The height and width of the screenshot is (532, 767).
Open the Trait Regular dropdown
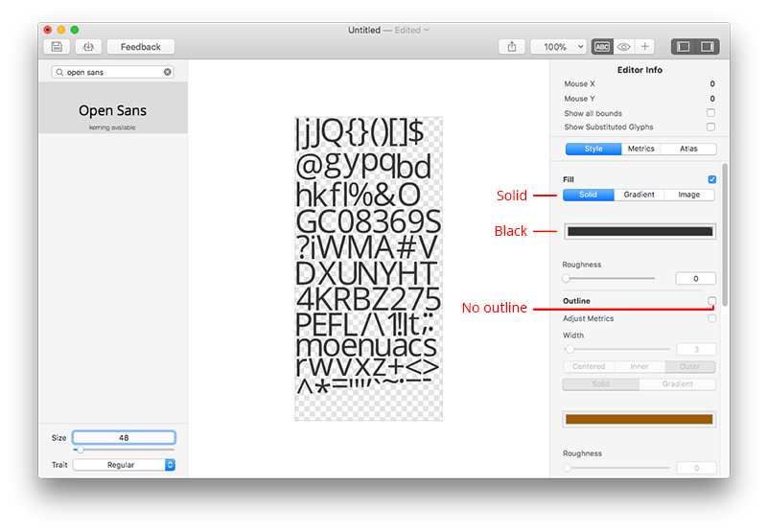coord(124,465)
